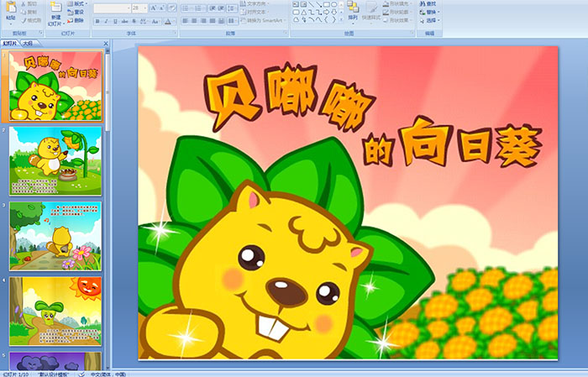Viewport: 588px width, 377px height.
Task: Toggle bold text formatting
Action: pos(95,21)
